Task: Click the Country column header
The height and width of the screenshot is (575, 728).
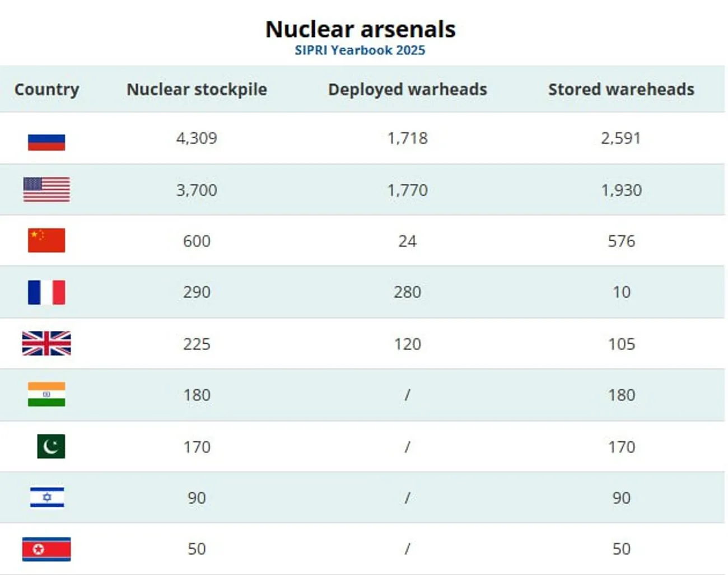Action: tap(46, 90)
